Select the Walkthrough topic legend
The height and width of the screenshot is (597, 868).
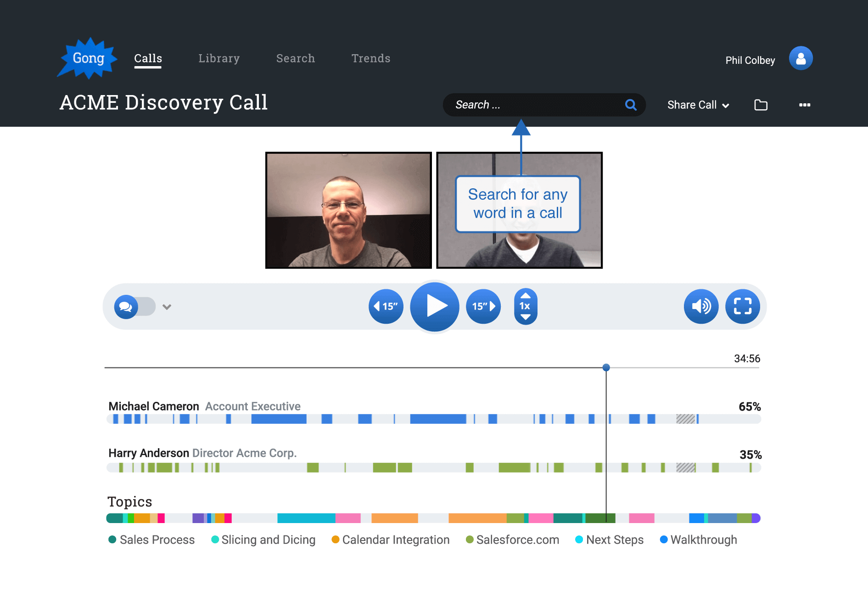[699, 540]
